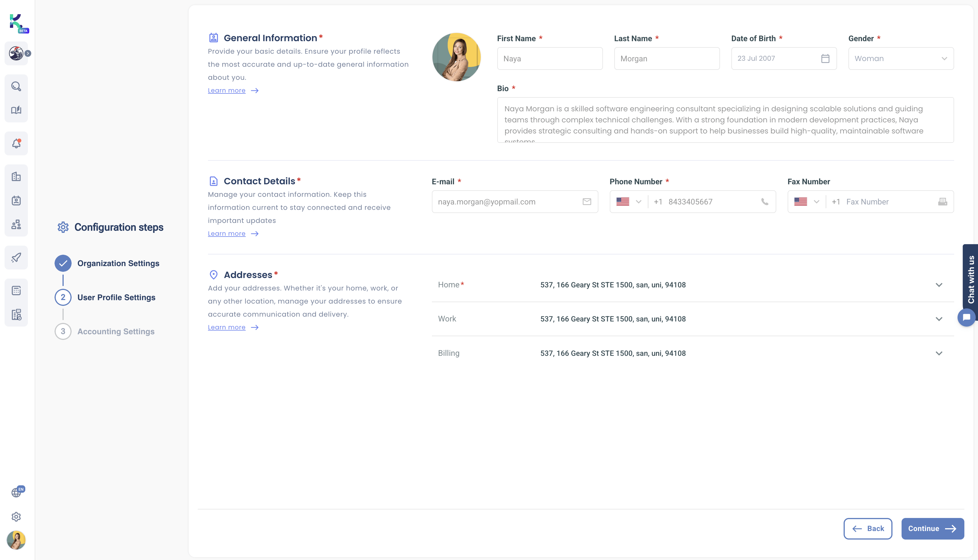Open team members icon in sidebar
The image size is (978, 560).
(x=16, y=225)
